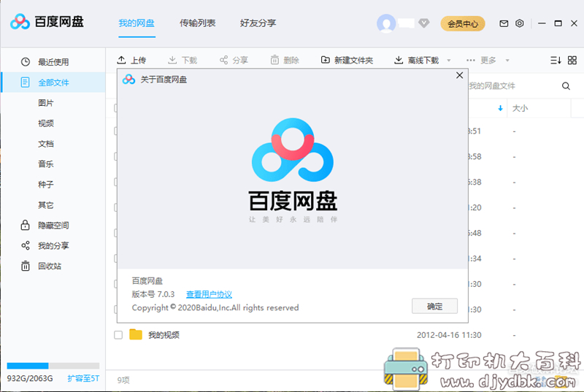Click the 我的视频 folder name
The width and height of the screenshot is (584, 392).
pos(164,334)
